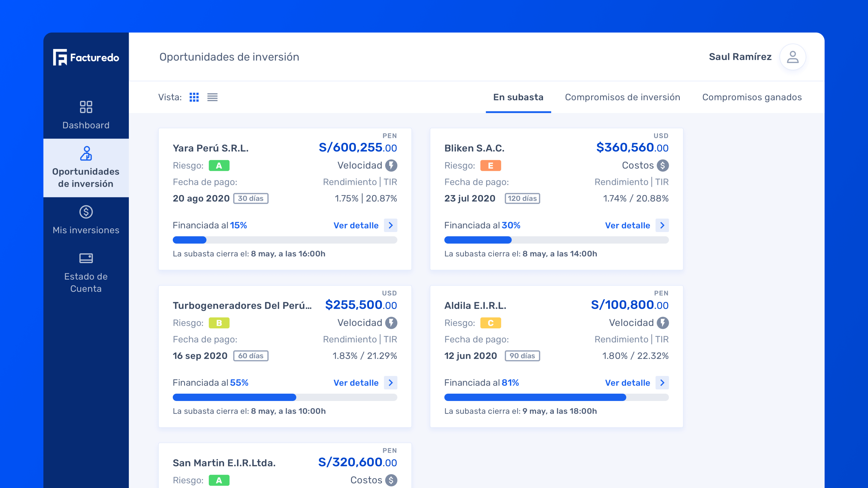
Task: Click the Velocidad lightning icon on Yara Perú
Action: 391,165
